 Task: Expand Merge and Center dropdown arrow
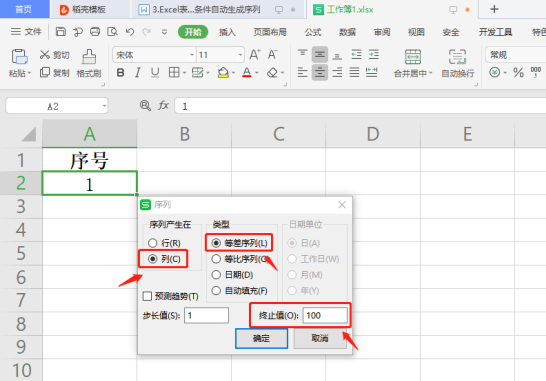coord(430,73)
